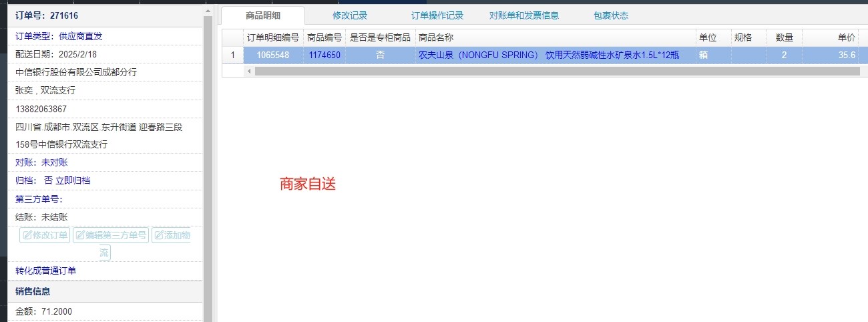This screenshot has height=322, width=868.
Task: Click the edit icon on 编辑第三方单号
Action: tap(80, 235)
